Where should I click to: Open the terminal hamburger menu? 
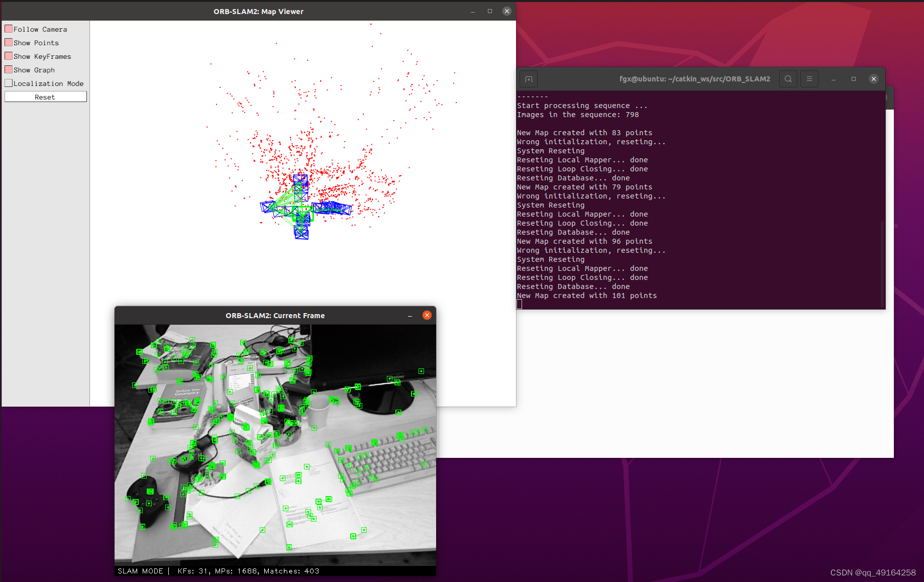[x=809, y=78]
